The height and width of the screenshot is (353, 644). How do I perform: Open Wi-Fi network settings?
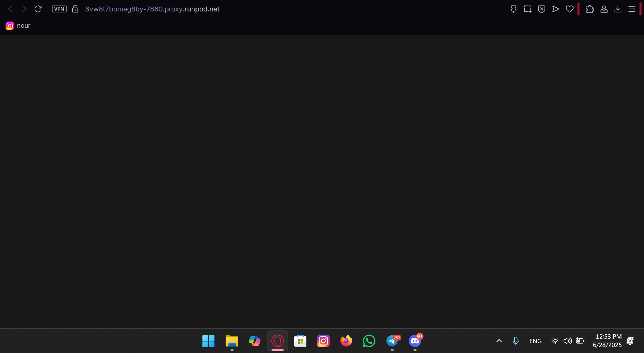tap(555, 341)
